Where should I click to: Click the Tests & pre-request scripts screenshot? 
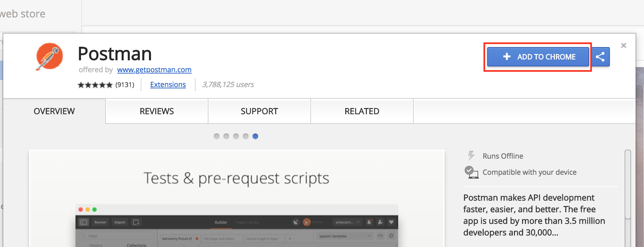pyautogui.click(x=236, y=198)
